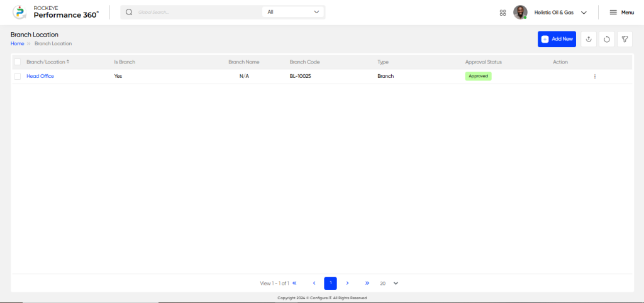Click the View 1 - 1 of 1 text
Image resolution: width=644 pixels, height=303 pixels.
[x=274, y=284]
